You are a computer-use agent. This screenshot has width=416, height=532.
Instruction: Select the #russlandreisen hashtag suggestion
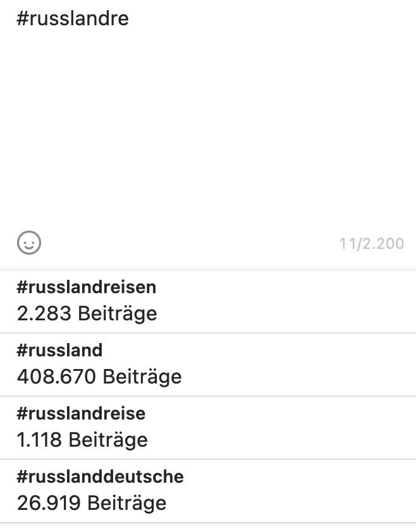[x=87, y=287]
